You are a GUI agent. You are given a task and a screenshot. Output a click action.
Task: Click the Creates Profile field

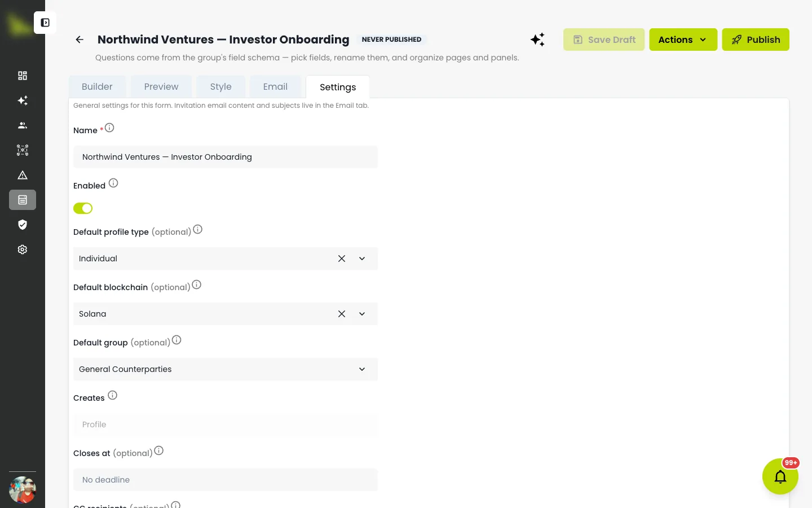click(x=226, y=424)
